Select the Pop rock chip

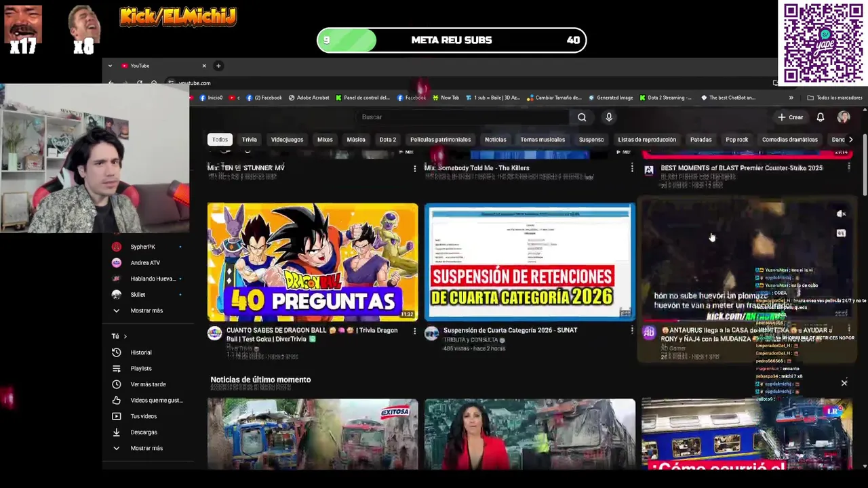point(736,140)
